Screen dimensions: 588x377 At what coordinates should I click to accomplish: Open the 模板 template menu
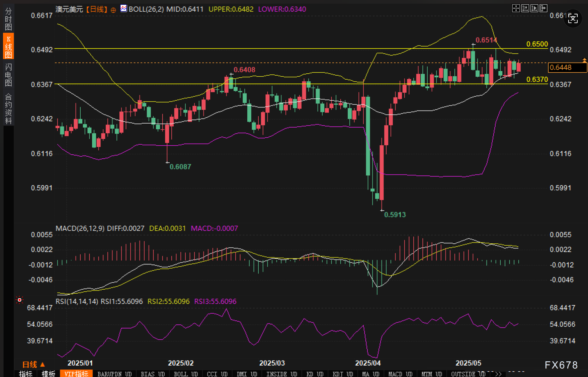coord(48,374)
